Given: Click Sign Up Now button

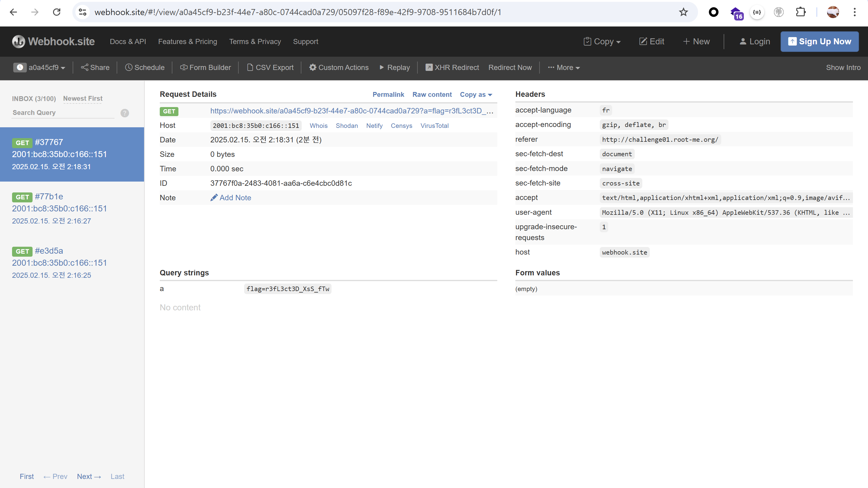Looking at the screenshot, I should pos(819,42).
